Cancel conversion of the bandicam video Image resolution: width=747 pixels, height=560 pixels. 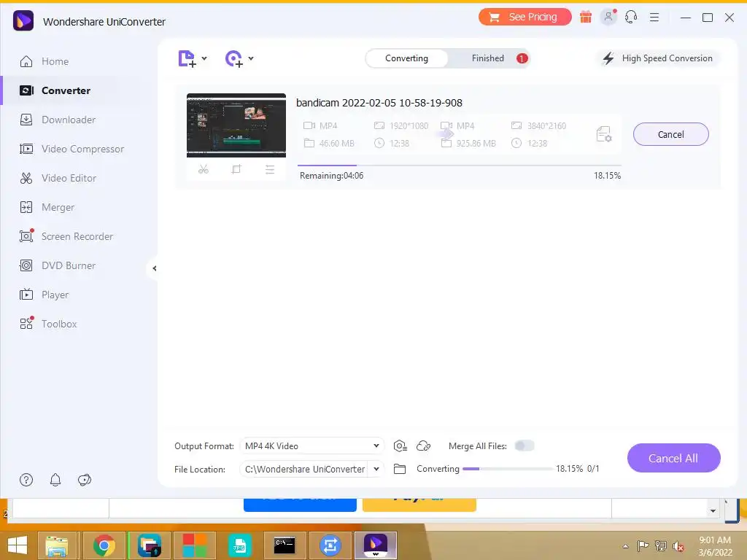click(671, 134)
